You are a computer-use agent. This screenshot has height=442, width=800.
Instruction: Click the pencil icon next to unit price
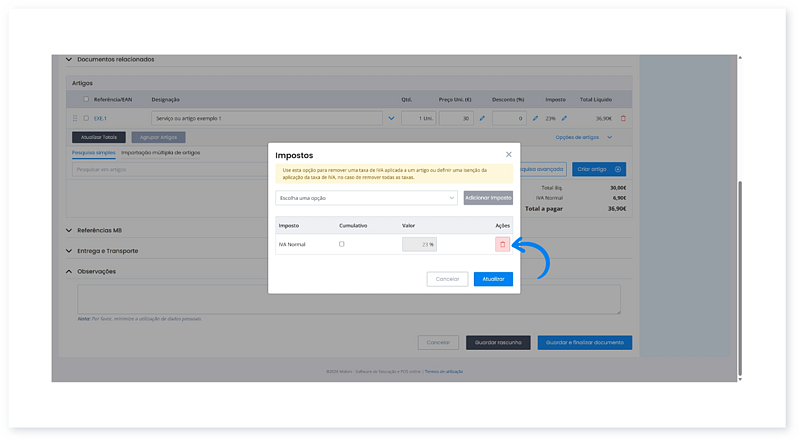click(x=482, y=118)
